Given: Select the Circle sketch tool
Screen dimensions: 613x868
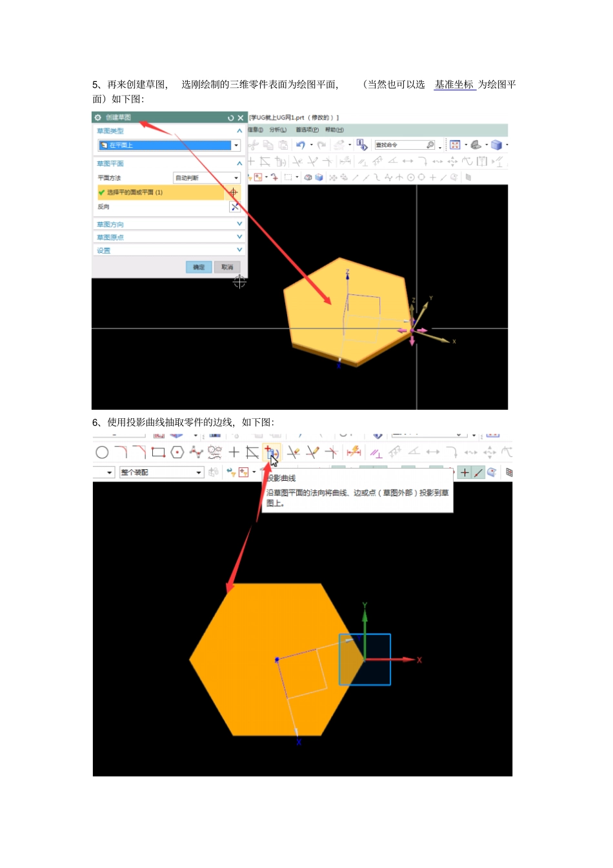Looking at the screenshot, I should 102,452.
